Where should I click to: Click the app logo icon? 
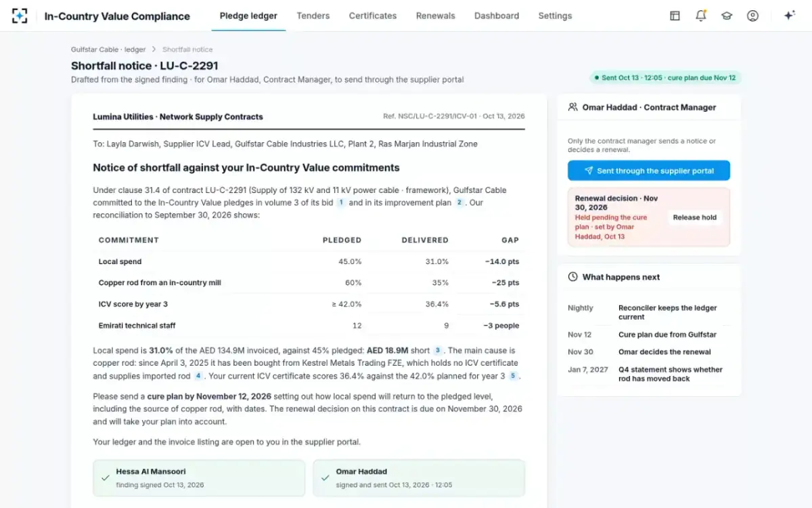pos(20,16)
